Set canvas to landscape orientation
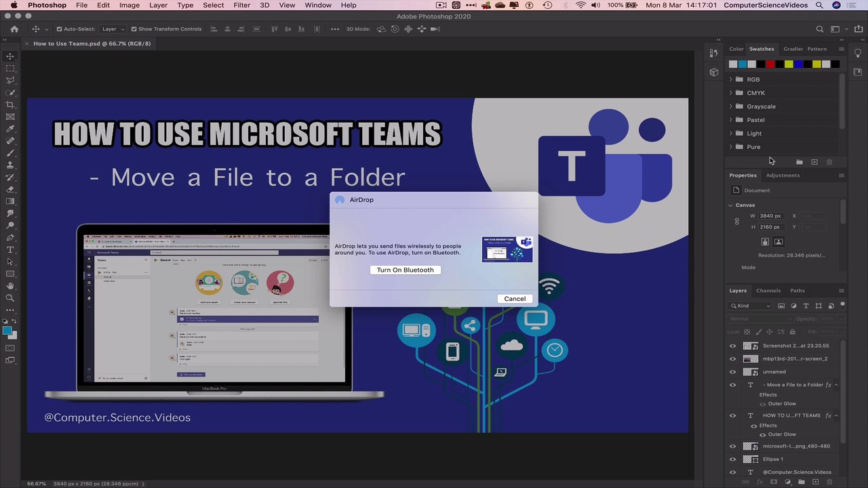 (x=778, y=242)
